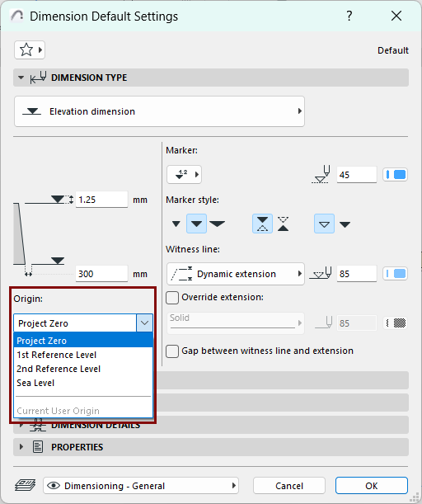This screenshot has height=504, width=422.
Task: Select the medium filled triangle marker style
Action: pyautogui.click(x=196, y=224)
